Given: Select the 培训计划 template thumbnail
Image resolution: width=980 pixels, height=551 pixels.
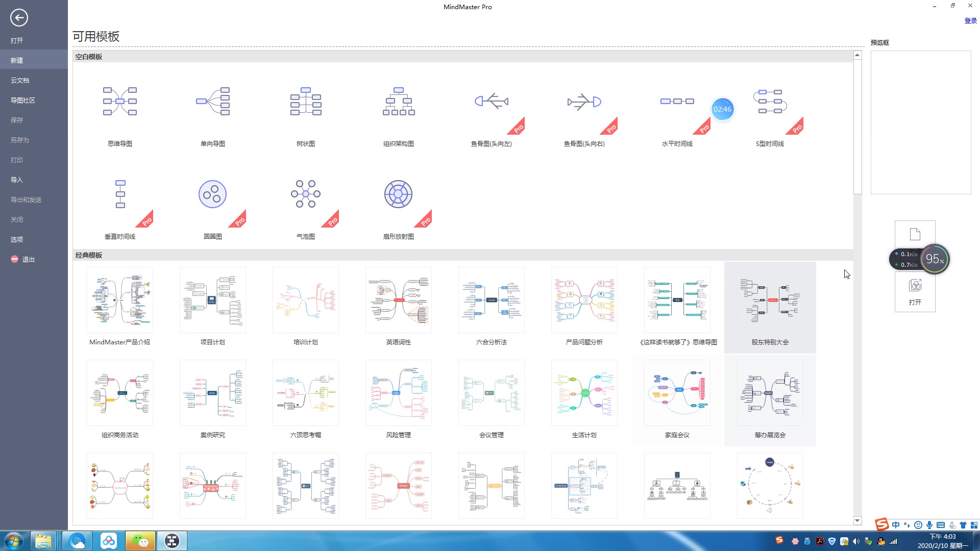Looking at the screenshot, I should (306, 300).
